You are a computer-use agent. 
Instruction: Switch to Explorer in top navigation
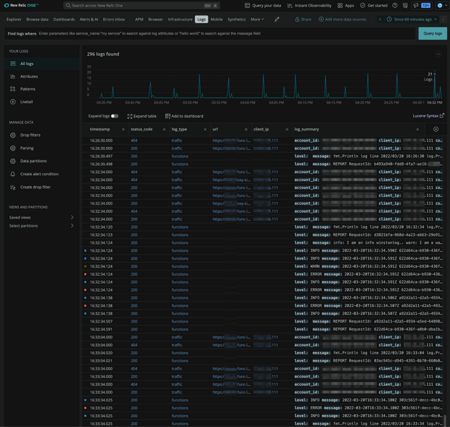pos(14,19)
